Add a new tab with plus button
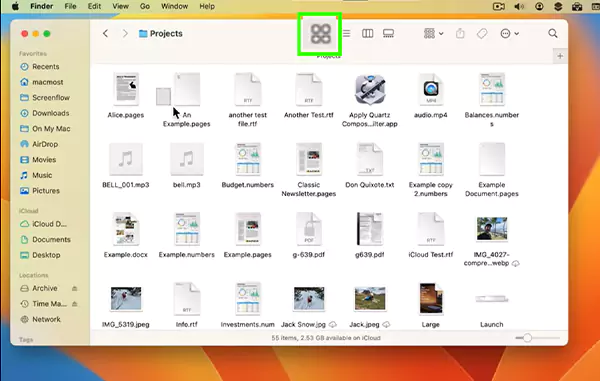Image resolution: width=600 pixels, height=381 pixels. click(560, 56)
